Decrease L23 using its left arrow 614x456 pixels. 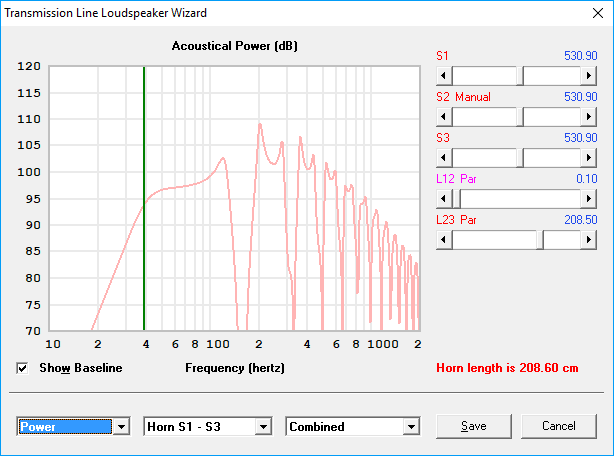click(x=443, y=240)
